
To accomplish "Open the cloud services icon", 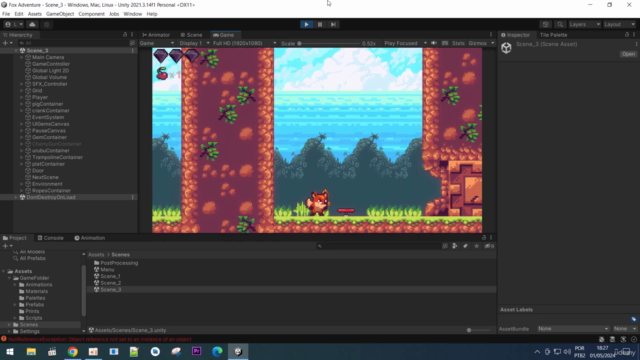I will pos(32,24).
